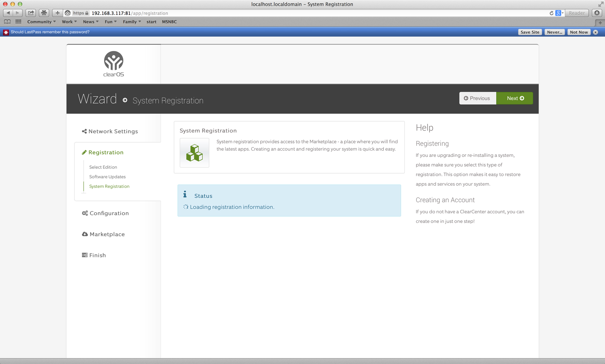Click the Wizard heading text

[x=97, y=99]
